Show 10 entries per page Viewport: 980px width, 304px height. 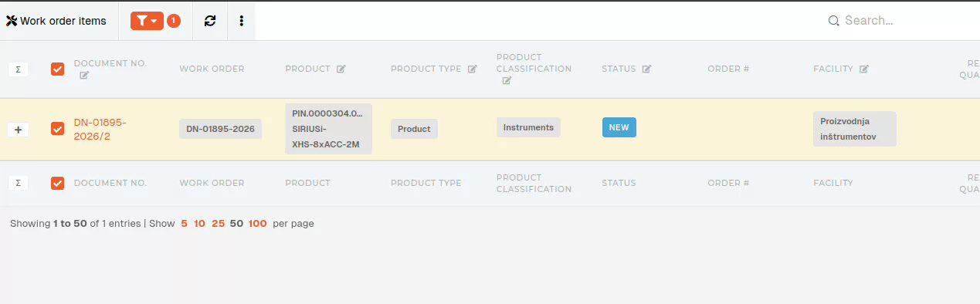click(199, 224)
